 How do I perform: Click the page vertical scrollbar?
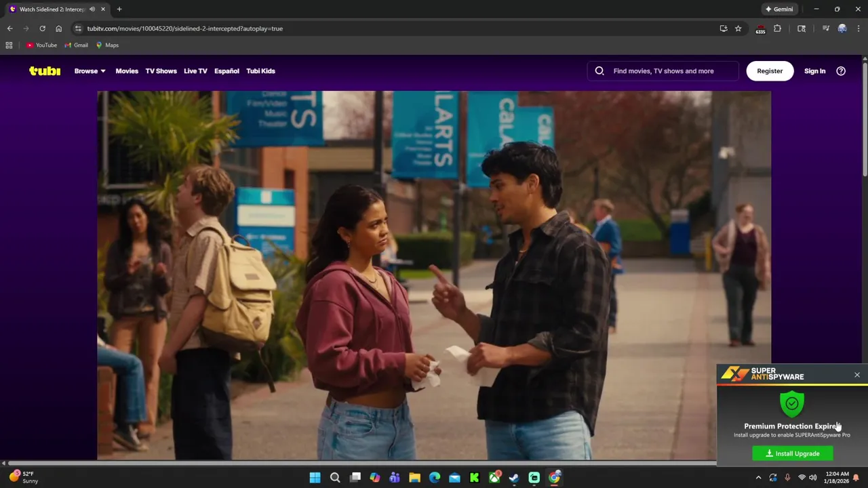(865, 119)
